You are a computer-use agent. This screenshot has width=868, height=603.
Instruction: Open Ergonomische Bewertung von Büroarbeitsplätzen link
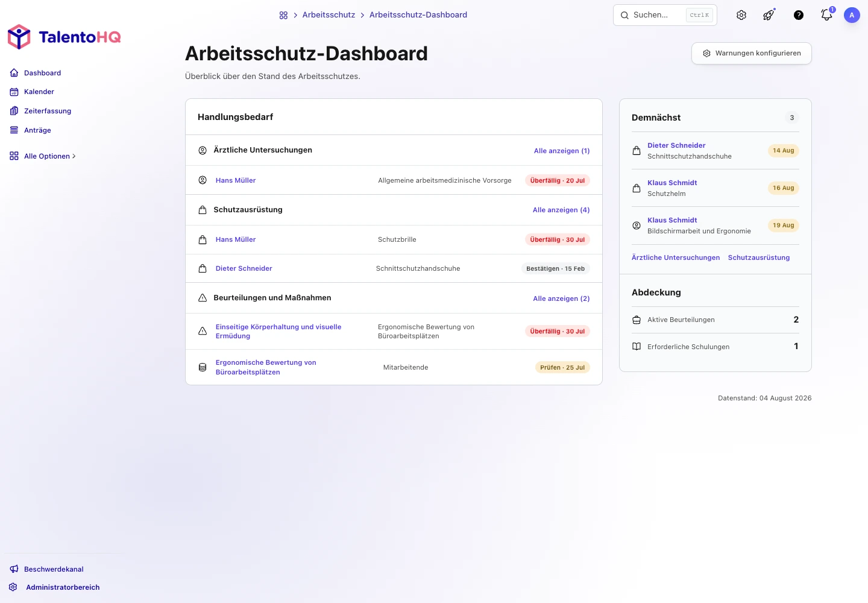[266, 367]
